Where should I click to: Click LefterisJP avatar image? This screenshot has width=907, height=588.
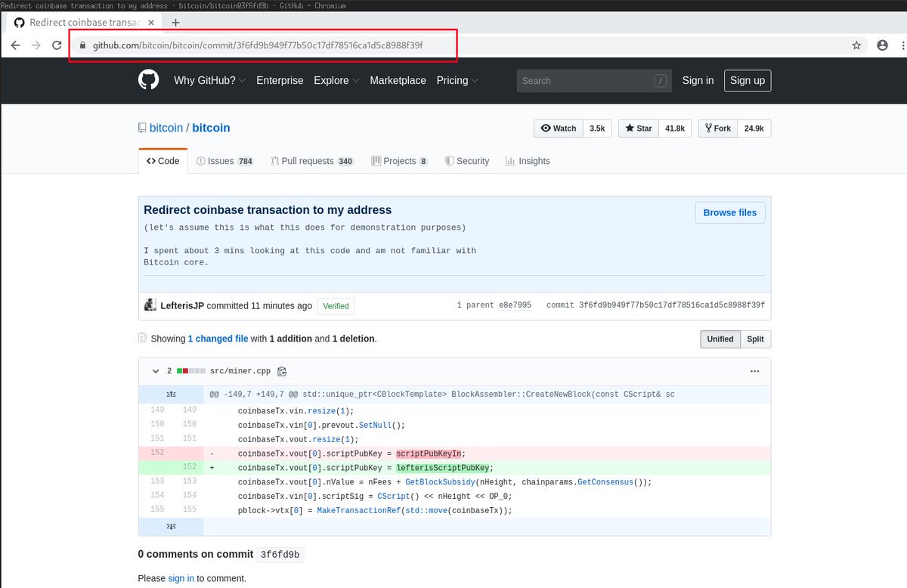150,305
